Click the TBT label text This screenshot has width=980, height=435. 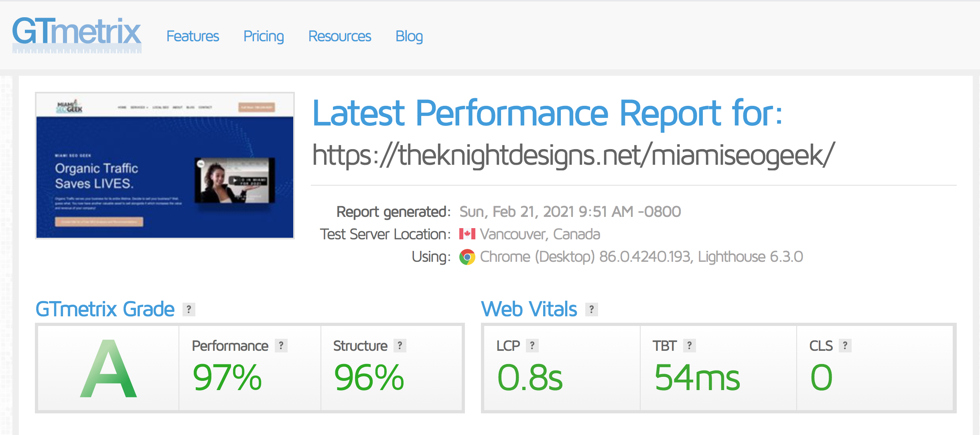click(664, 346)
